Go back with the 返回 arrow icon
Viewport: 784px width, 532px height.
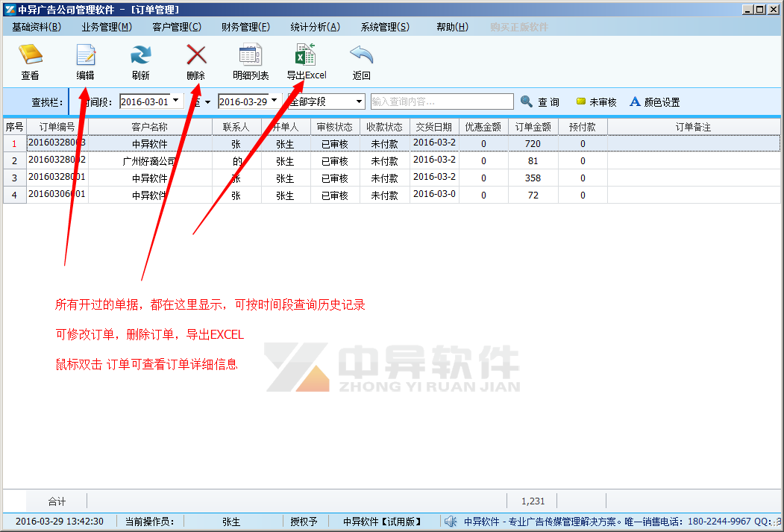tap(361, 55)
